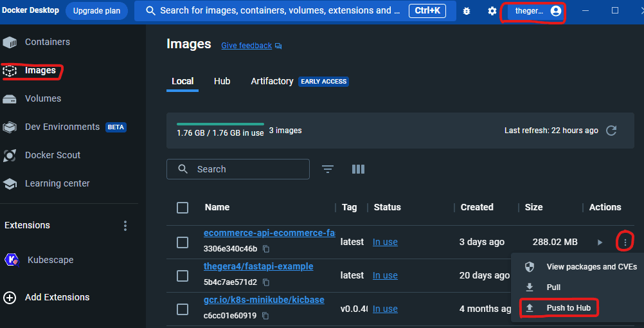Open Docker Scout from its icon
644x328 pixels.
[10, 156]
